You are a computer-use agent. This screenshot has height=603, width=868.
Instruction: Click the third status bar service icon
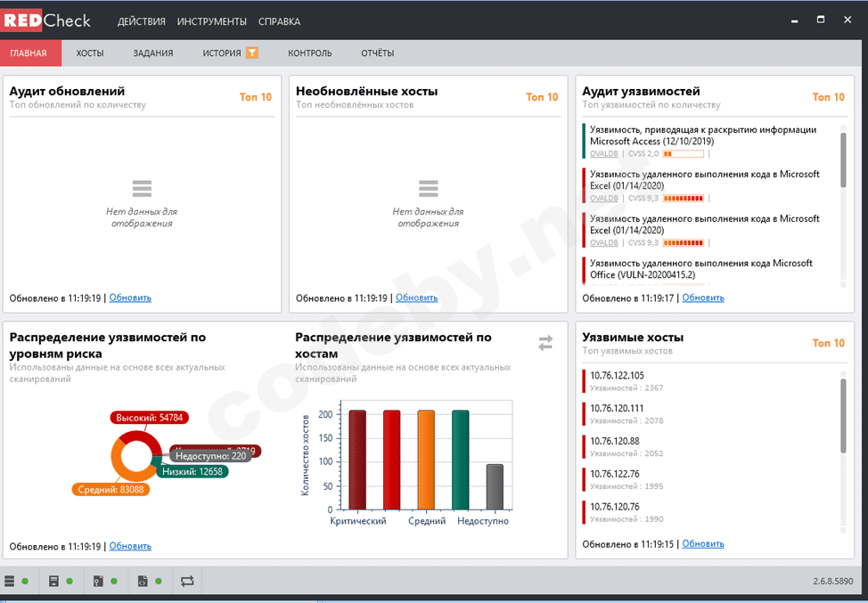98,581
